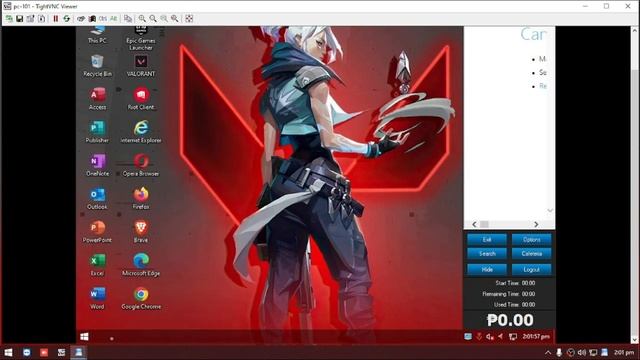Click the blue Cafeteria button
Screen dimensions: 640x360
click(x=531, y=253)
